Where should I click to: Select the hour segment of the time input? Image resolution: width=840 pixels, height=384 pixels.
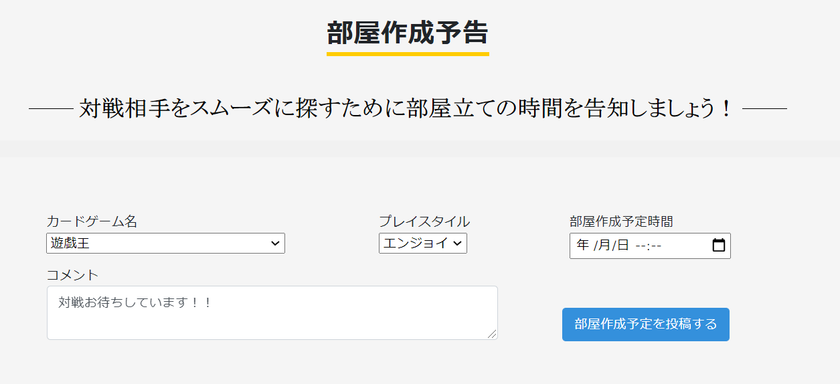pyautogui.click(x=641, y=245)
